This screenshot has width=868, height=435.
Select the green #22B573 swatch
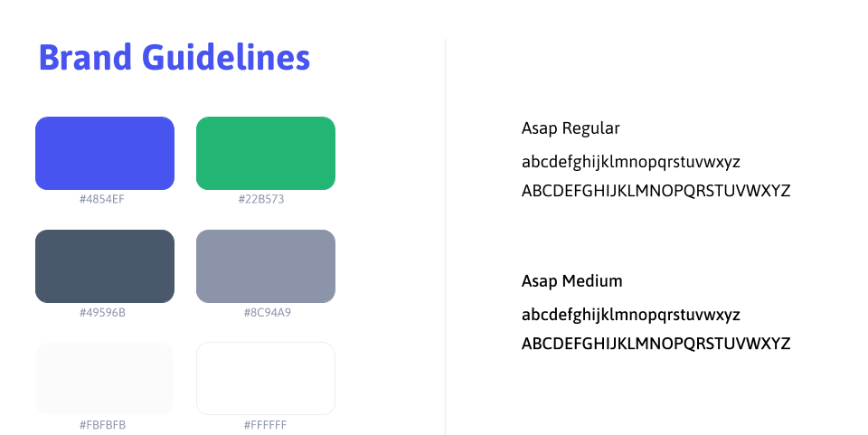[266, 154]
